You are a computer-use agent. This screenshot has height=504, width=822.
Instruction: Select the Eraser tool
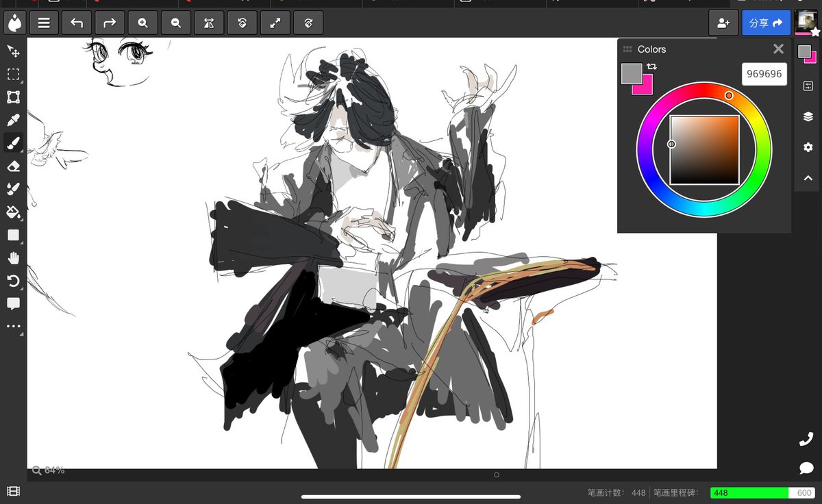point(13,166)
